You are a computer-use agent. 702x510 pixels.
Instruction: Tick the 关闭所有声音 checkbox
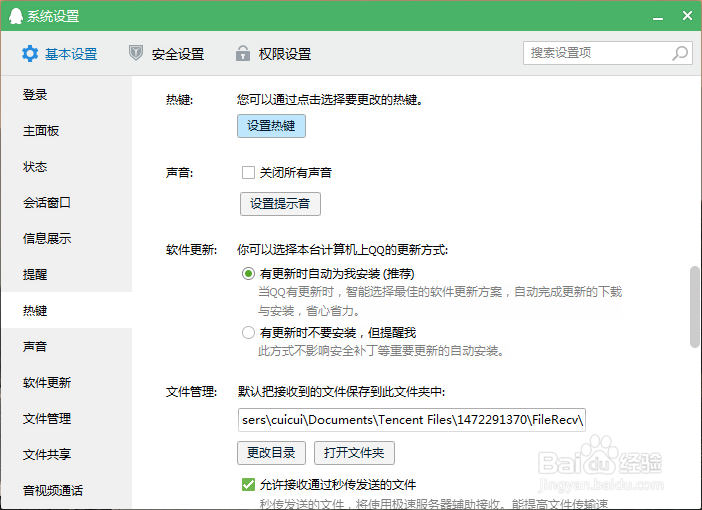(248, 172)
